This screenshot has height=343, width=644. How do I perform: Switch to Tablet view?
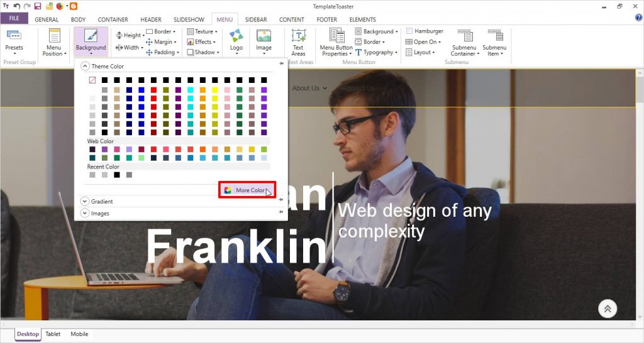53,334
